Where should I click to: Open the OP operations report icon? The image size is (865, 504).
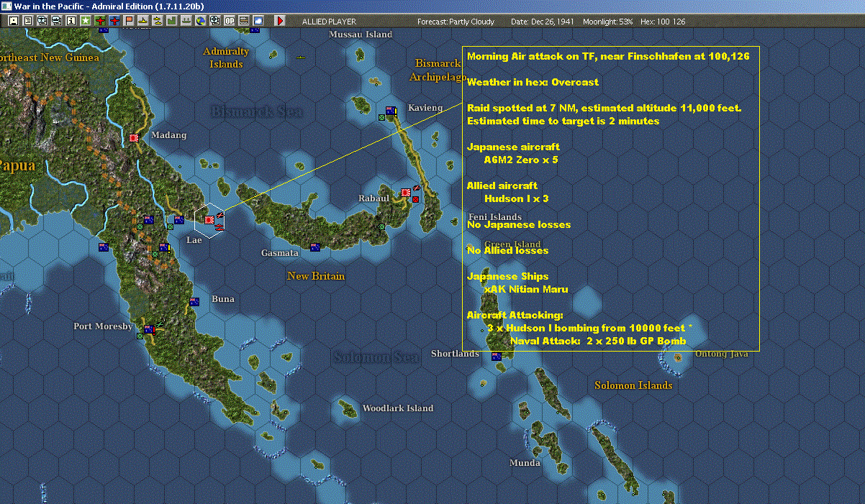coord(230,22)
